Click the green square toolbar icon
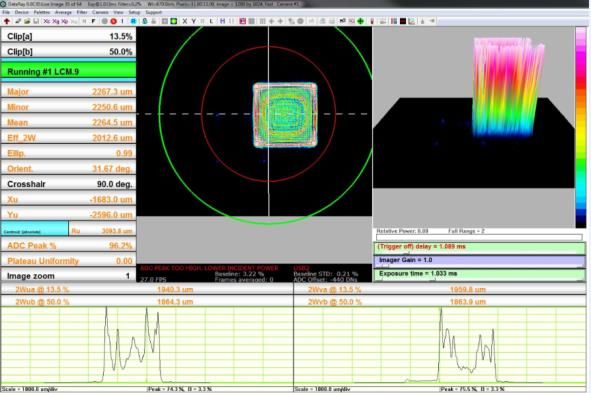This screenshot has width=591, height=393. [173, 21]
